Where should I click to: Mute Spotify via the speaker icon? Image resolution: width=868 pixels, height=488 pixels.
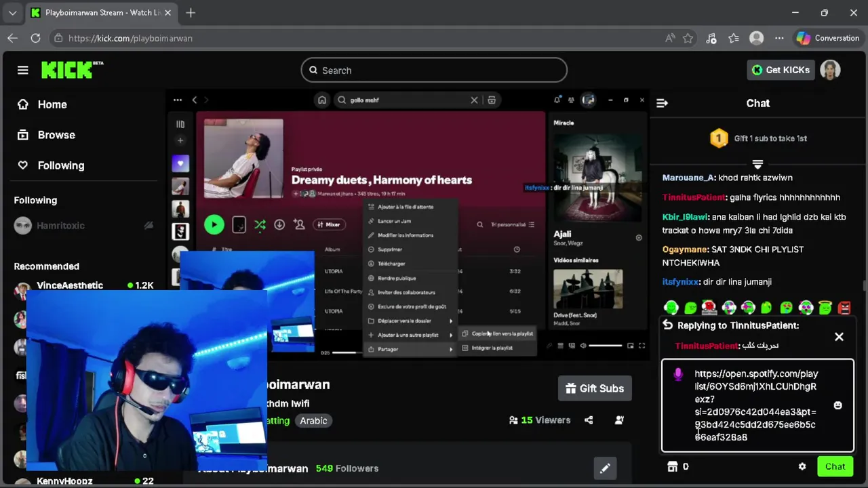pyautogui.click(x=583, y=346)
